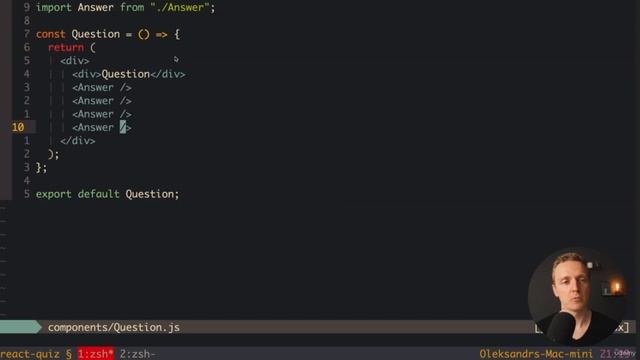Click the closing '</div>' tag
The width and height of the screenshot is (640, 360).
78,141
